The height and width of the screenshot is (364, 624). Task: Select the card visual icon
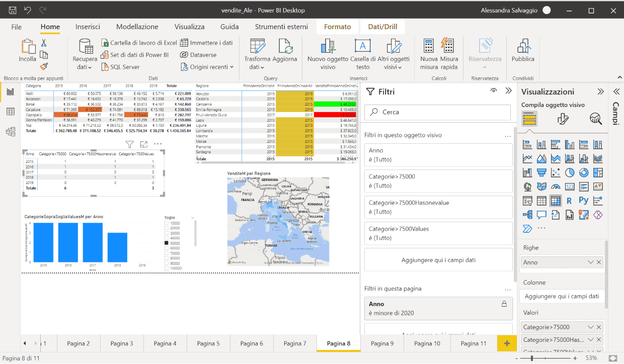point(570,187)
